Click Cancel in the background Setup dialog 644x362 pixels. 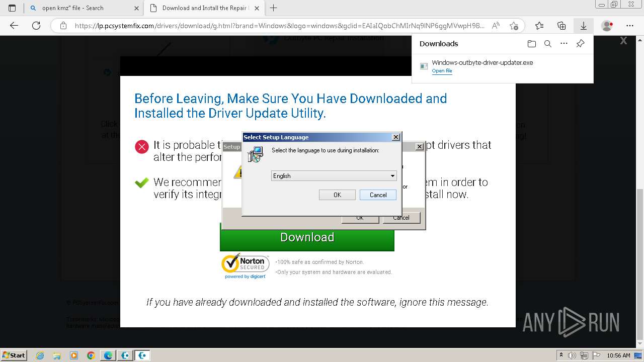pos(401,218)
